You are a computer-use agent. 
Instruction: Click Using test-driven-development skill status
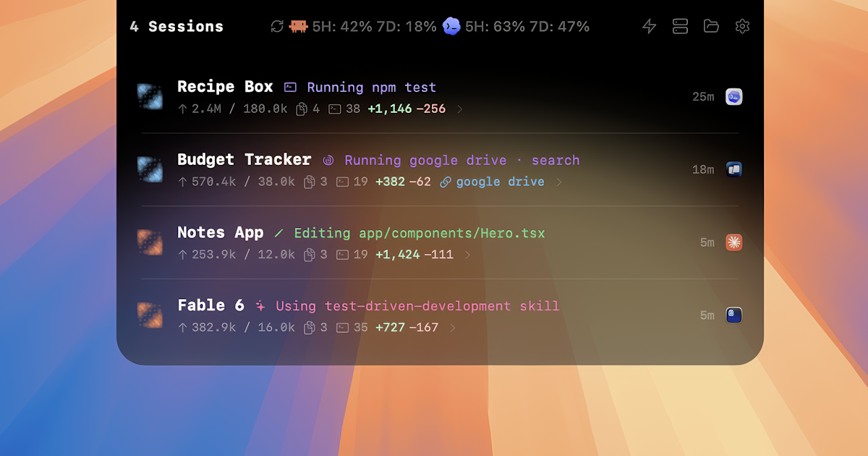[x=417, y=306]
